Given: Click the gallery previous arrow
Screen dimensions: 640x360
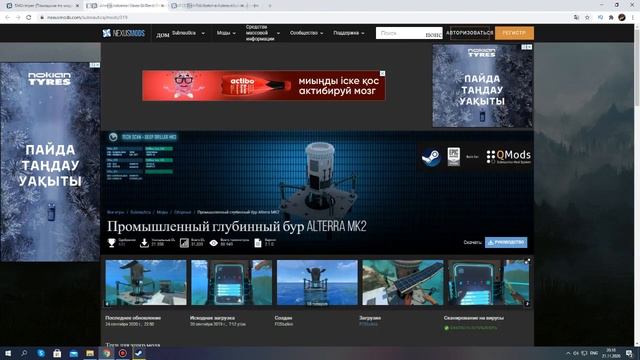Looking at the screenshot, I should [107, 304].
